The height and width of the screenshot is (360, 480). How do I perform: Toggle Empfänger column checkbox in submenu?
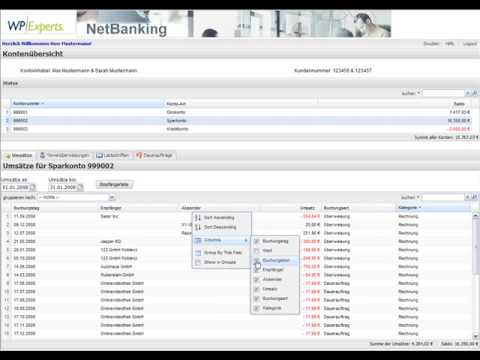[257, 270]
